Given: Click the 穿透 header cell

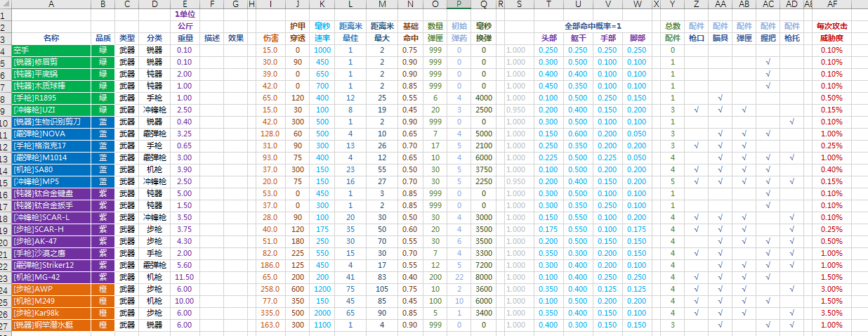Looking at the screenshot, I should 298,38.
